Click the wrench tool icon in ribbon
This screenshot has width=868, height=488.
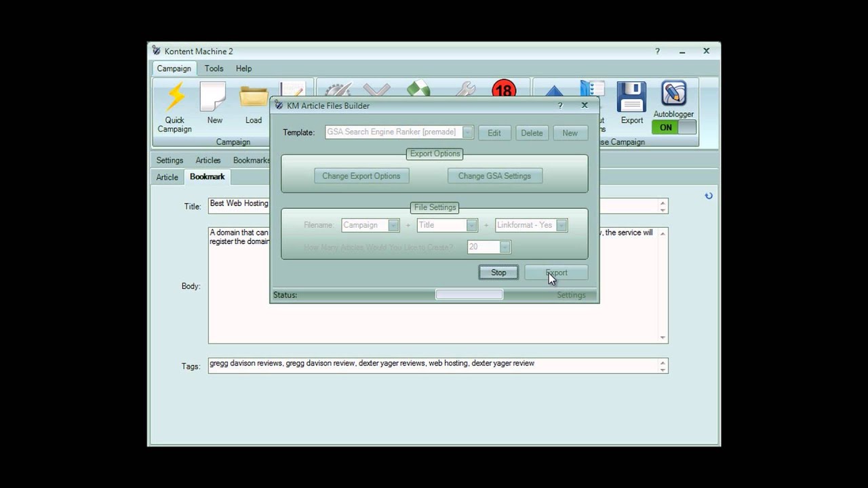tap(465, 89)
